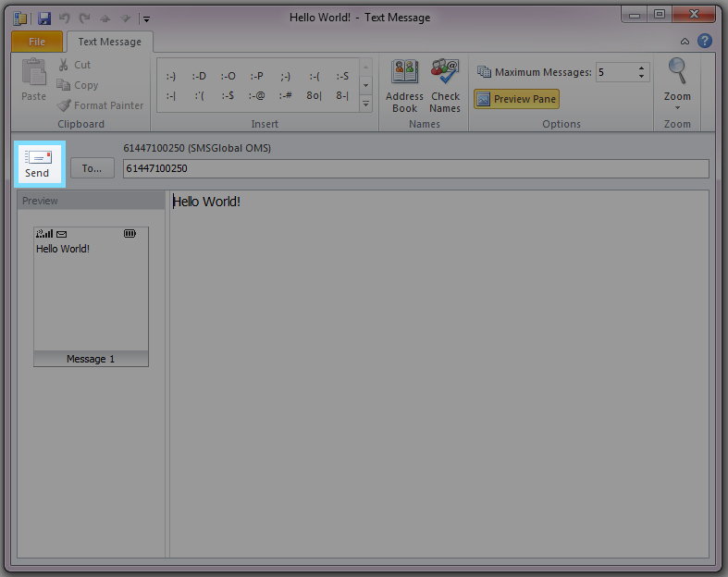This screenshot has height=577, width=728.
Task: Toggle the Preview Pane option
Action: point(516,99)
